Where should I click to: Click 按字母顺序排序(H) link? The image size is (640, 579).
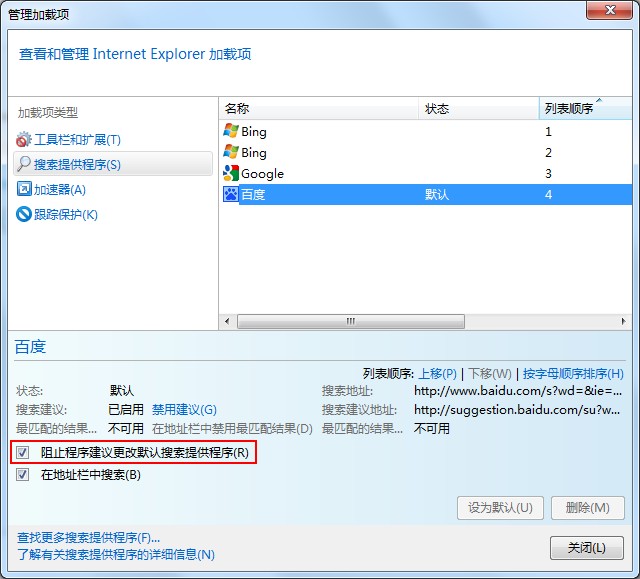pyautogui.click(x=573, y=374)
